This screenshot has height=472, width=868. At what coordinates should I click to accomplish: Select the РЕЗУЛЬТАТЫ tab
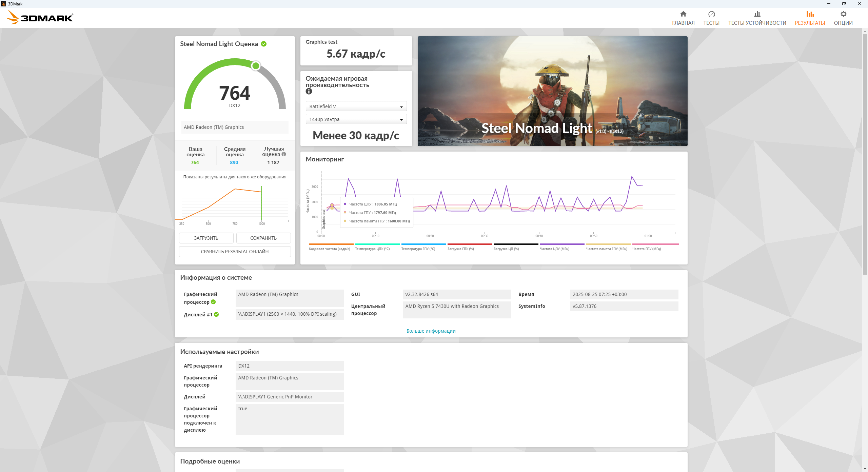coord(810,18)
